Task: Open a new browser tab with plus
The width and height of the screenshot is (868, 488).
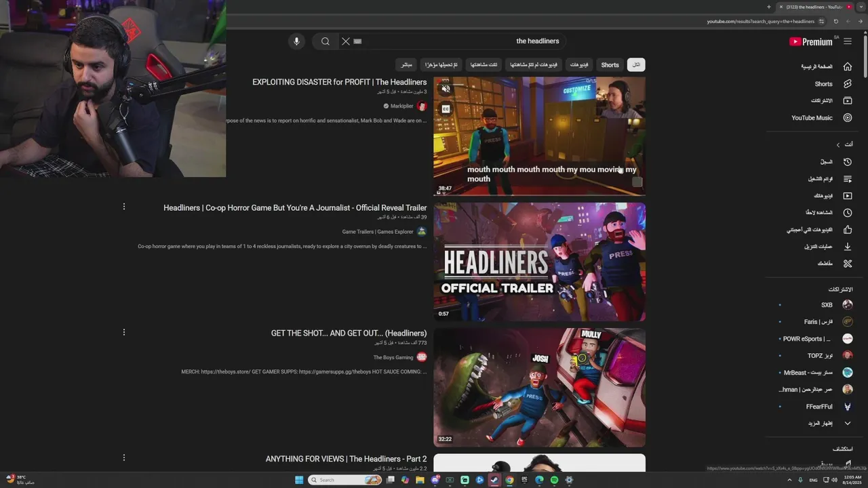Action: pos(768,7)
